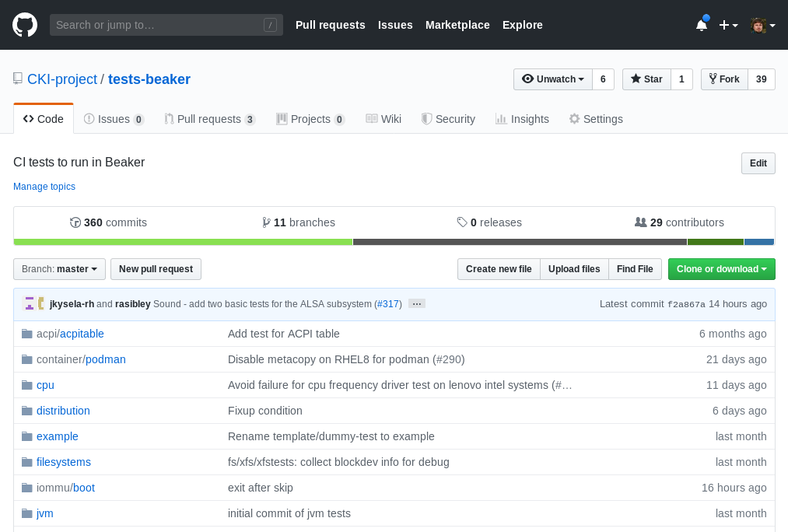Expand the commit message ellipsis
Screen dimensions: 788x532
(417, 304)
